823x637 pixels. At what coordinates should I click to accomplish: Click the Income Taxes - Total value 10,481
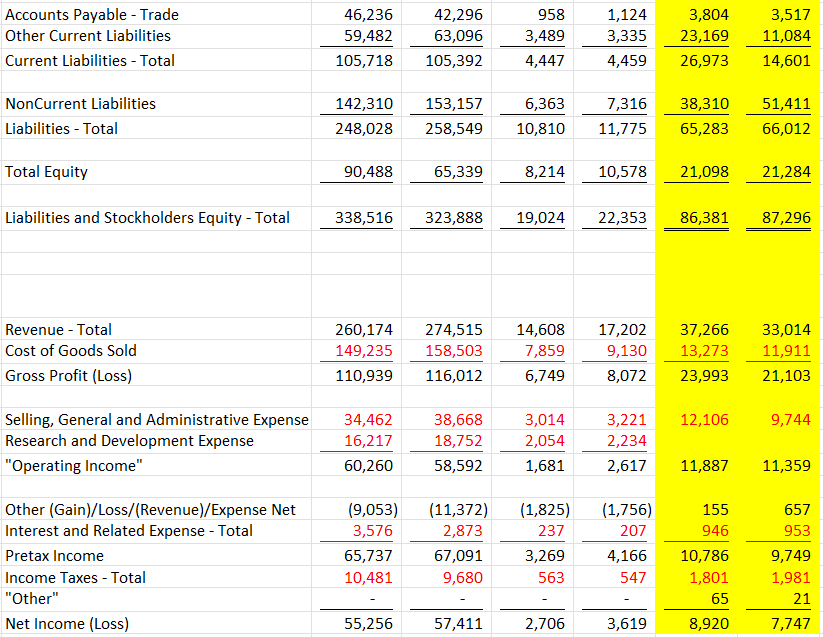364,577
